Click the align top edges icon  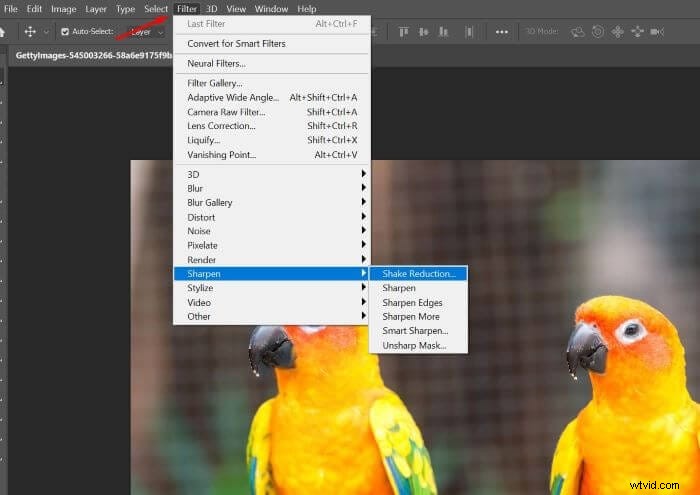click(404, 32)
